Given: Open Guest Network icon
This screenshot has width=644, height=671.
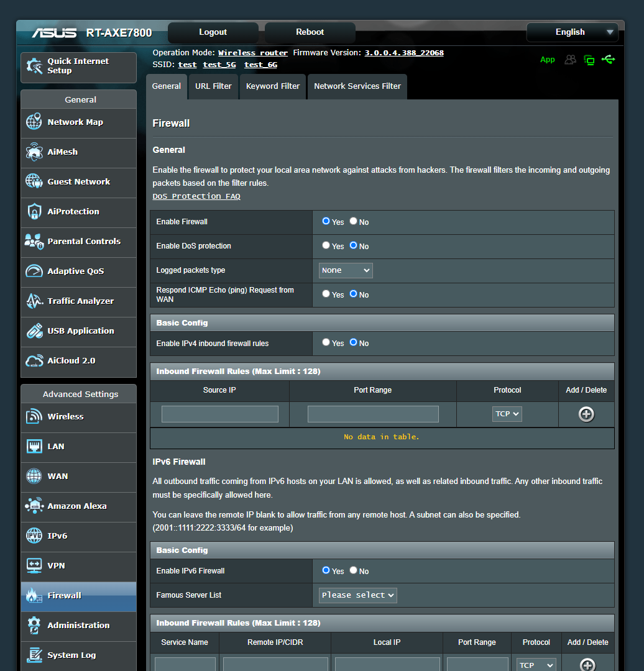Looking at the screenshot, I should 34,181.
